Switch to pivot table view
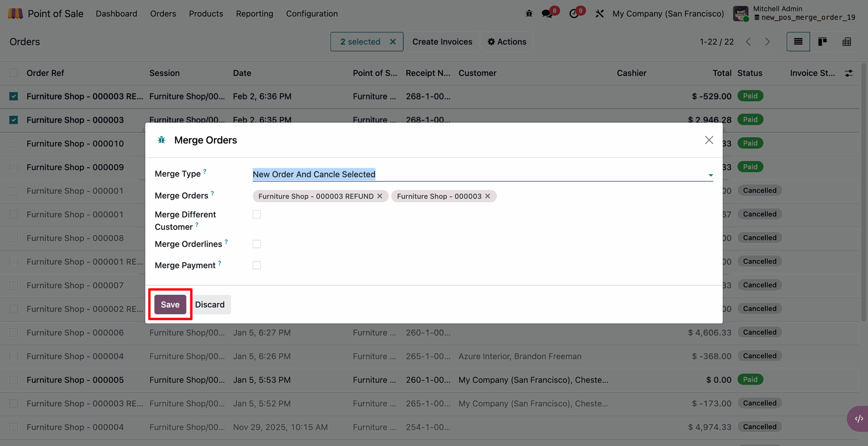This screenshot has height=446, width=868. pyautogui.click(x=847, y=42)
